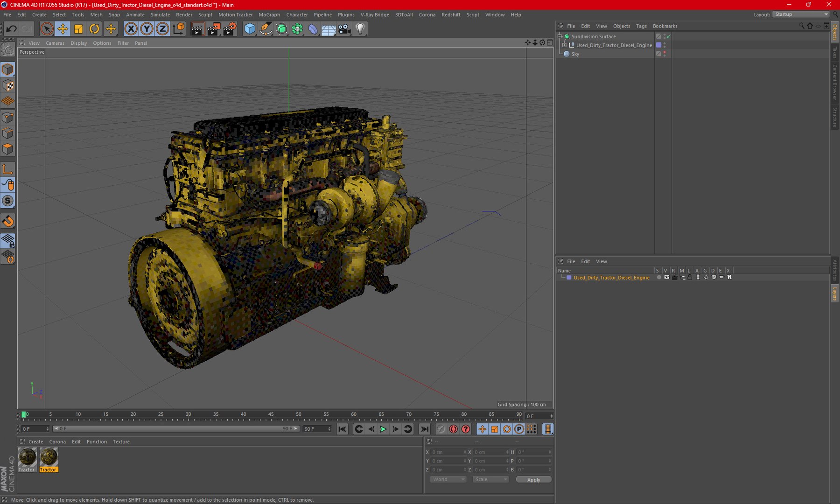Play the animation forward
This screenshot has height=504, width=840.
tap(383, 429)
